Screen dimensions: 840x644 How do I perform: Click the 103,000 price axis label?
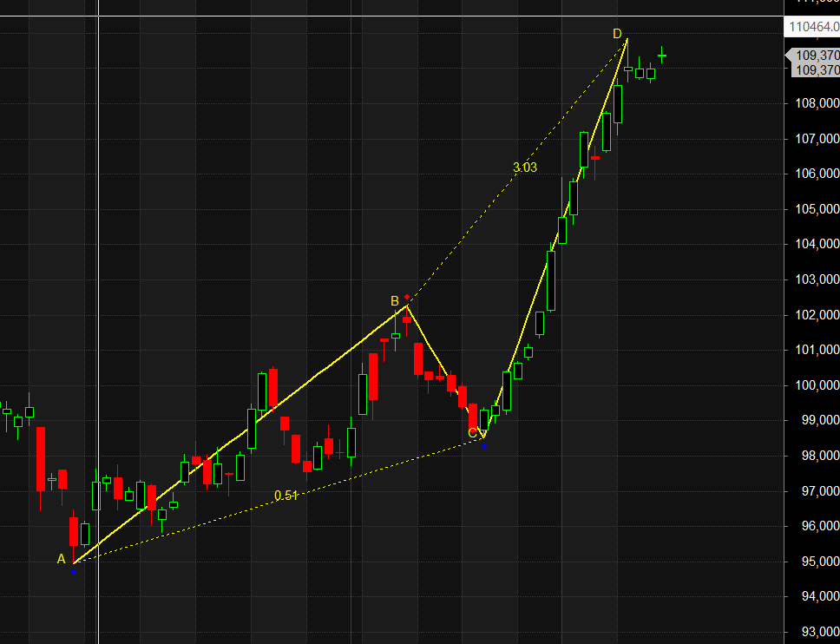coord(817,279)
